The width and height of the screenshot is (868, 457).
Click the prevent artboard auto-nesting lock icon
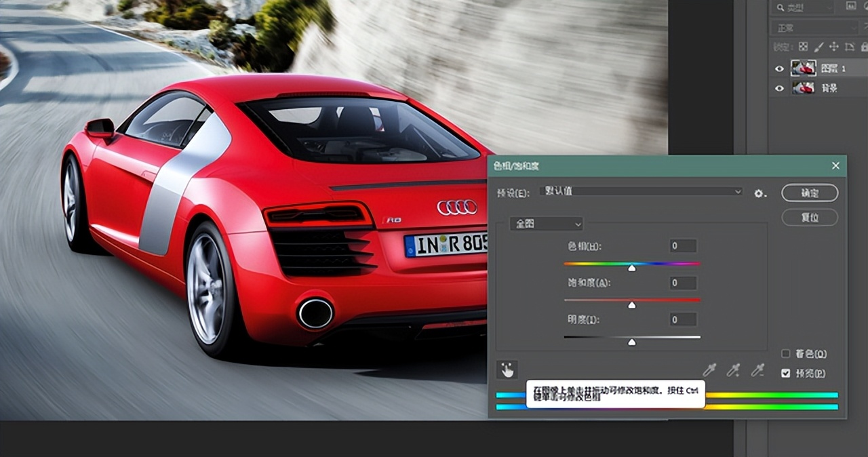point(850,47)
